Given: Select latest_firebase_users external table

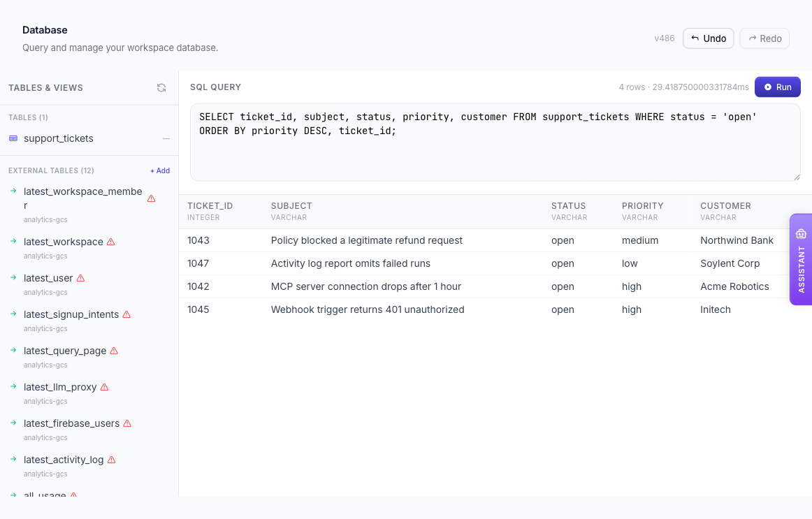Looking at the screenshot, I should (71, 423).
